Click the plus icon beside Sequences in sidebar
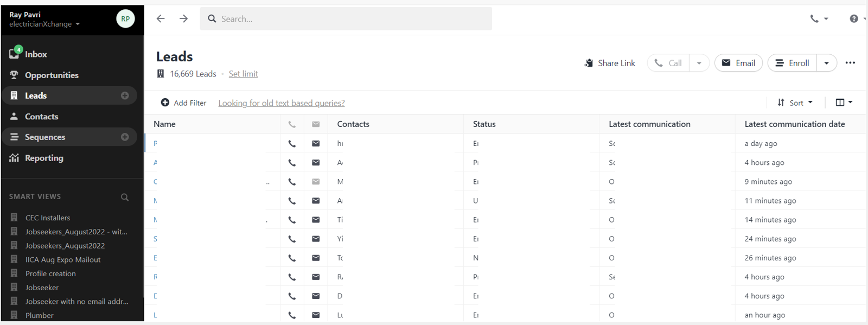The image size is (868, 325). pyautogui.click(x=125, y=137)
